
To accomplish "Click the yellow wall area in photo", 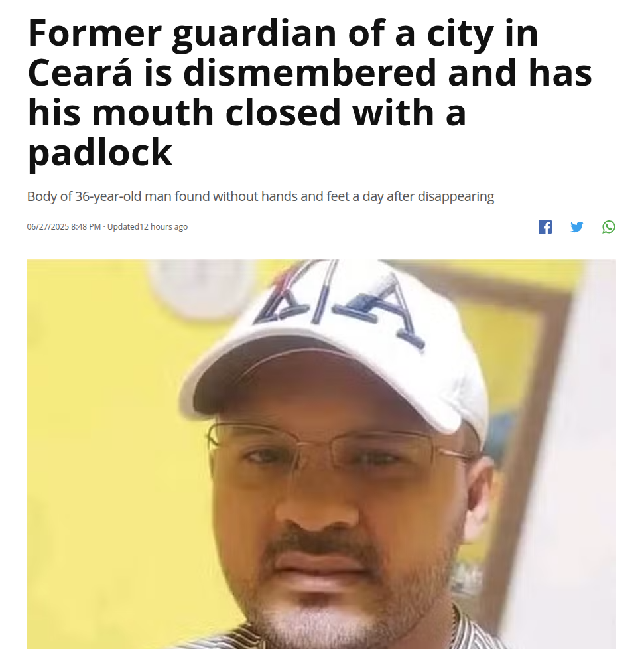I will tap(103, 455).
